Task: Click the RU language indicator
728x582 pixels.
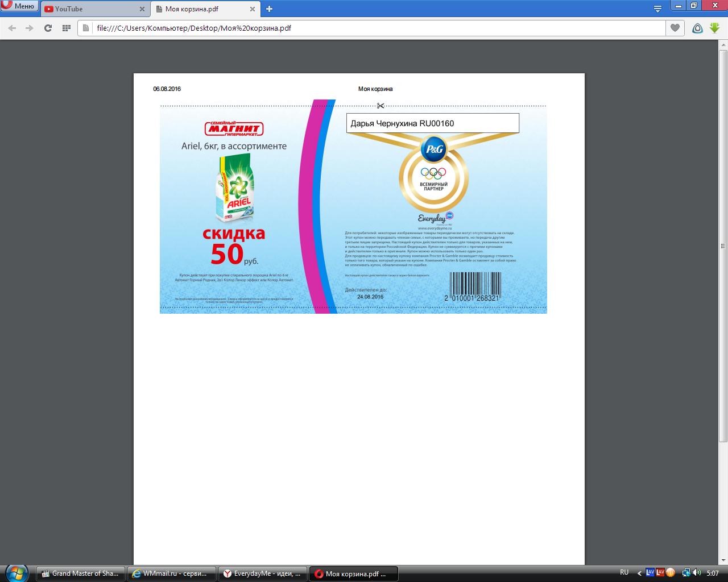Action: click(x=624, y=572)
